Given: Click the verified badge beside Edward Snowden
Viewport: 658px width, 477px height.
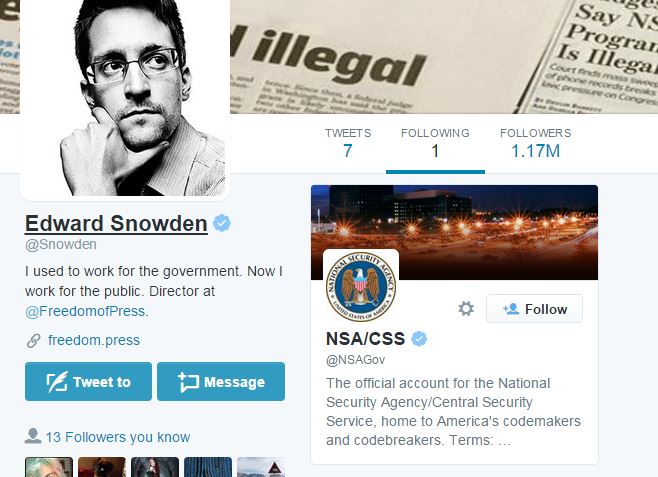Looking at the screenshot, I should click(x=222, y=223).
